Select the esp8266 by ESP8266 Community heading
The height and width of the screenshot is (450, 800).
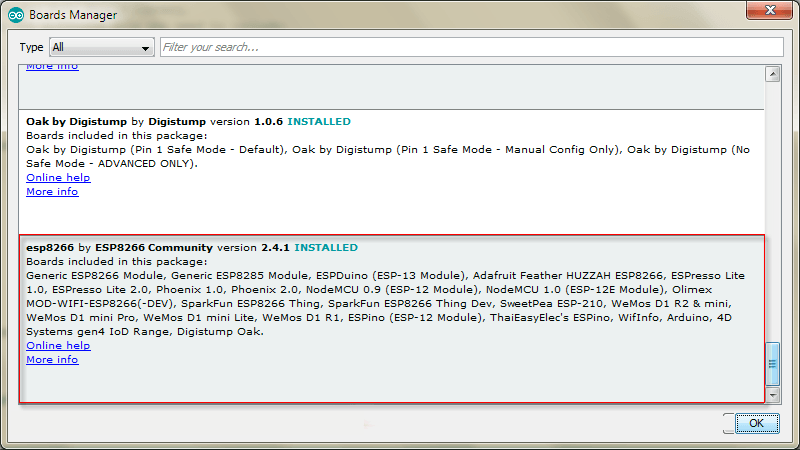point(119,247)
